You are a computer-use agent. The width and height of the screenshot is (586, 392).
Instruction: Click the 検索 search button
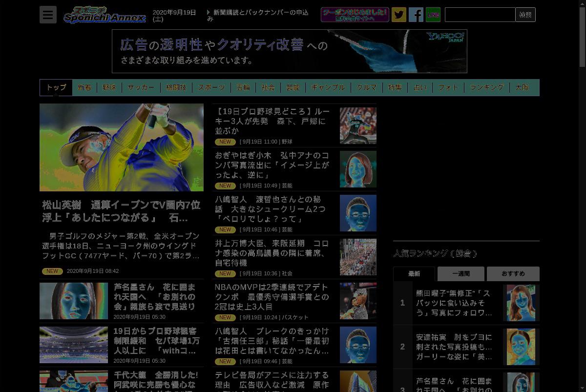point(525,15)
